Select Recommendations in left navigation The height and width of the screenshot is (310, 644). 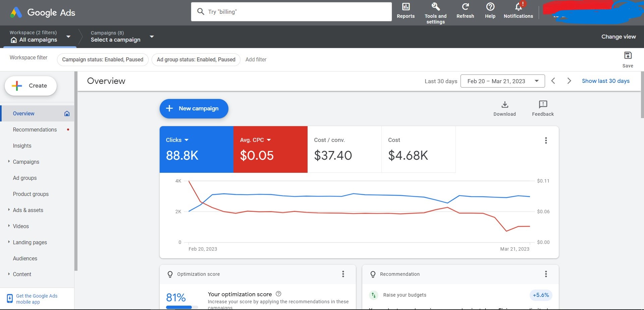click(x=35, y=130)
